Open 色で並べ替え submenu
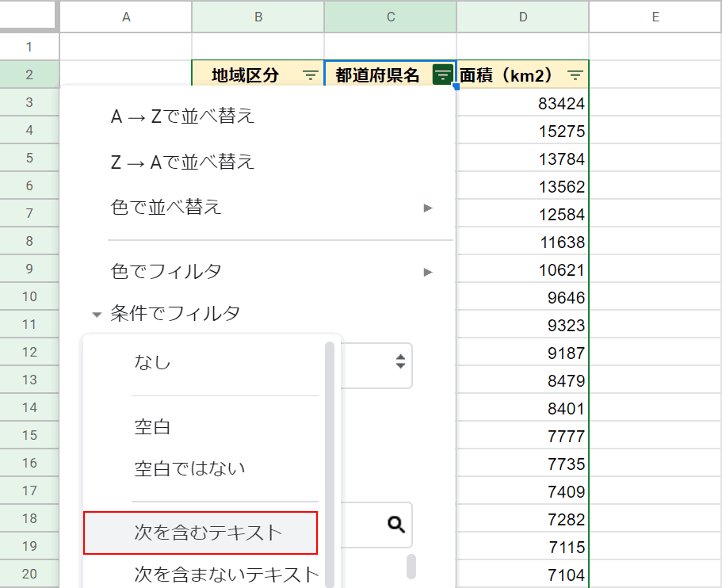 tap(272, 207)
